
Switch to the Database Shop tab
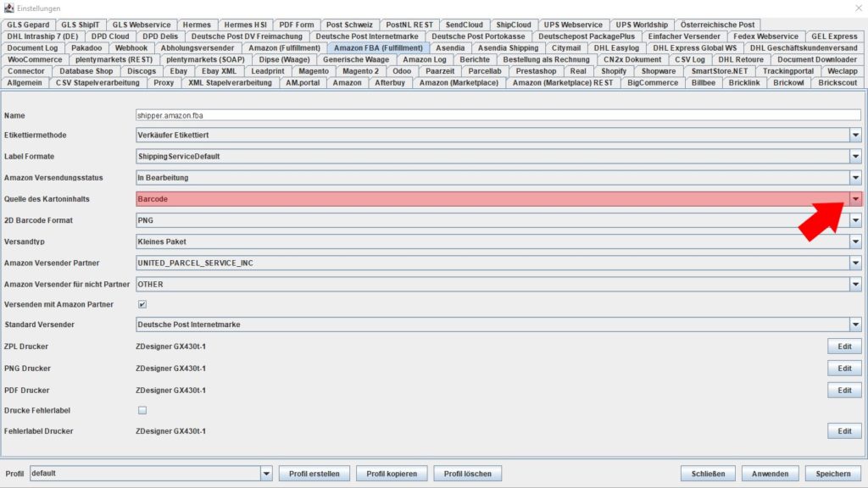86,71
